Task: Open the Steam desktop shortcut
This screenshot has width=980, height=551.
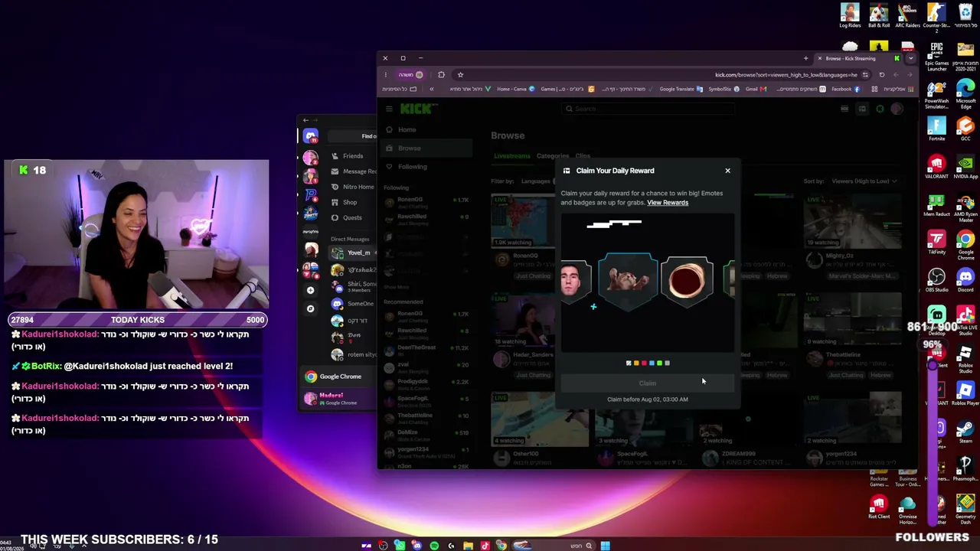Action: (965, 431)
